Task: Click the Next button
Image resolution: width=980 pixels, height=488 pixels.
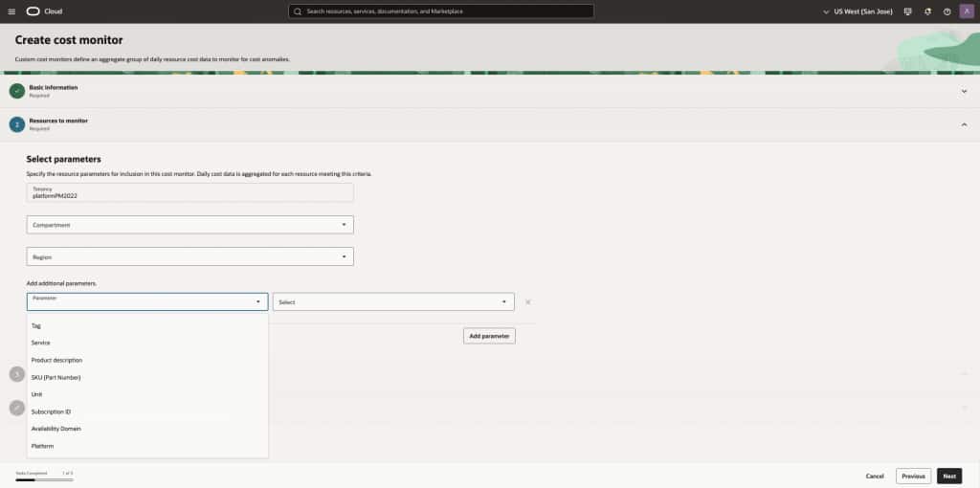Action: point(949,477)
